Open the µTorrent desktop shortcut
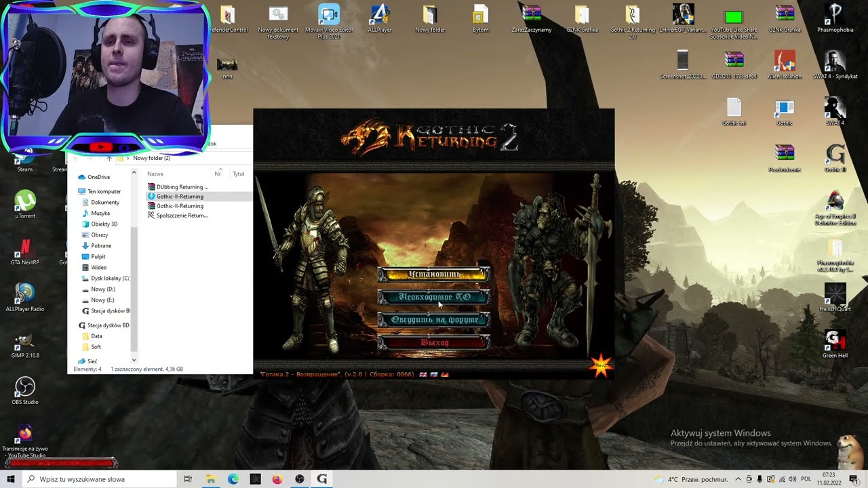Viewport: 868px width, 488px height. (25, 205)
